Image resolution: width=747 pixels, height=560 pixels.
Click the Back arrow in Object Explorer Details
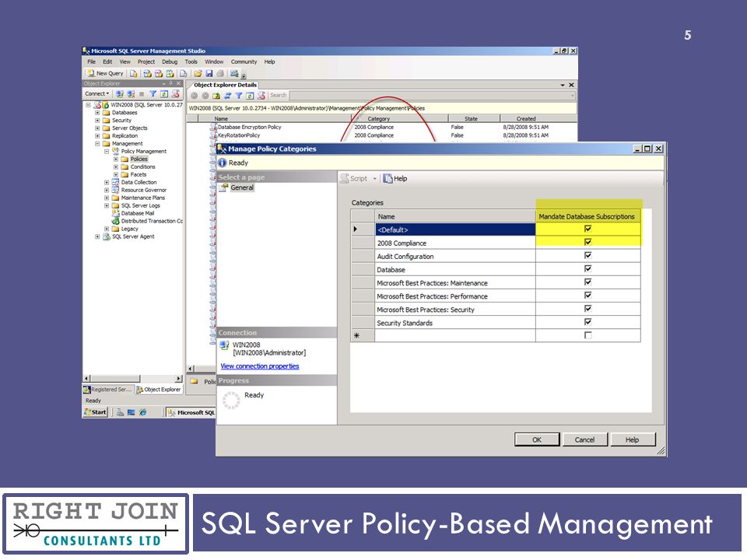[194, 96]
